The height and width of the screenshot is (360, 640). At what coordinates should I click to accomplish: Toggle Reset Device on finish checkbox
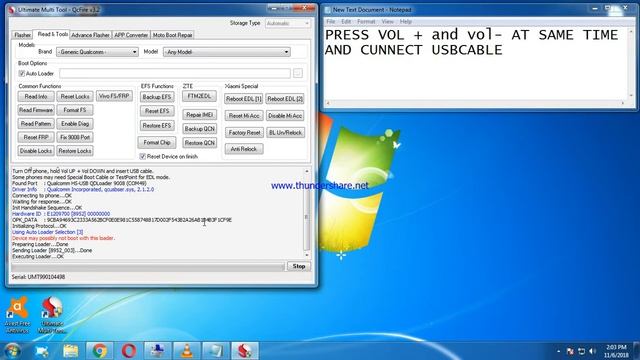coord(142,156)
